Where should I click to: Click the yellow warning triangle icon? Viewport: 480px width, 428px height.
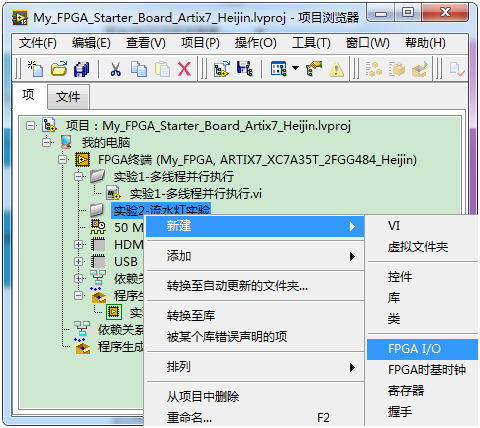point(336,69)
